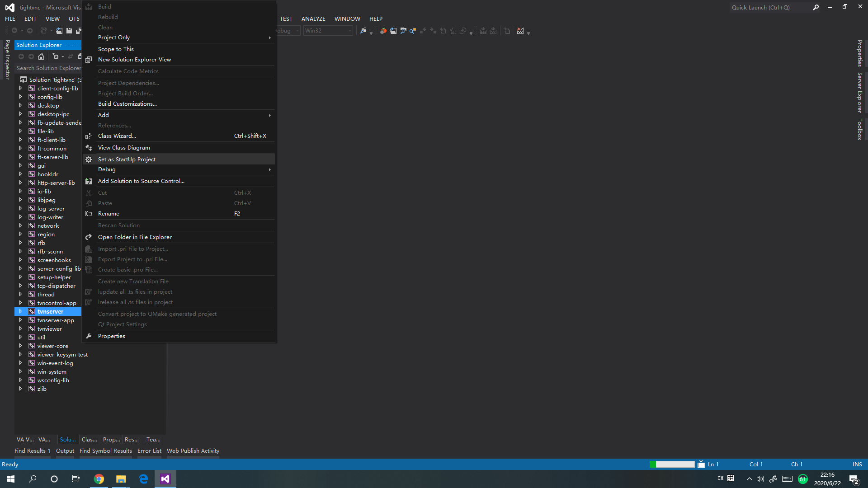Toggle the CH input method indicator in tray
868x488 pixels.
click(721, 479)
